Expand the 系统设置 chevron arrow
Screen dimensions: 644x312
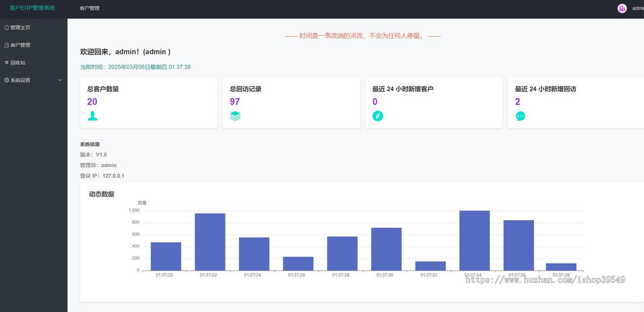click(x=60, y=80)
